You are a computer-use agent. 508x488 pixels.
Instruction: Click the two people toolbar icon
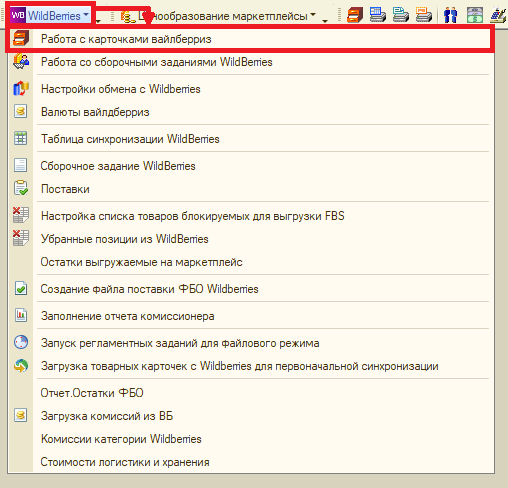click(451, 15)
